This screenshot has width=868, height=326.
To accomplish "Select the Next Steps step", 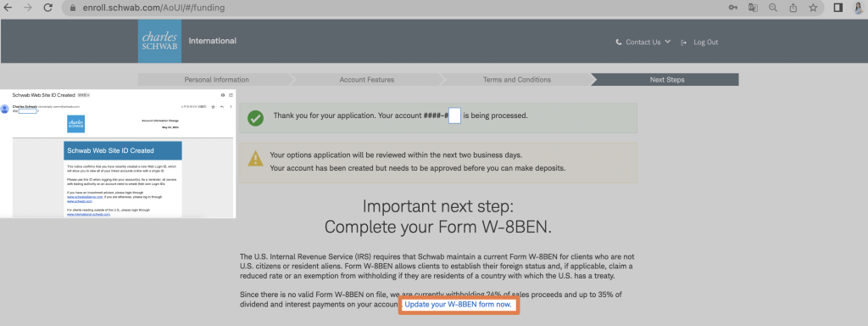I will click(x=667, y=80).
